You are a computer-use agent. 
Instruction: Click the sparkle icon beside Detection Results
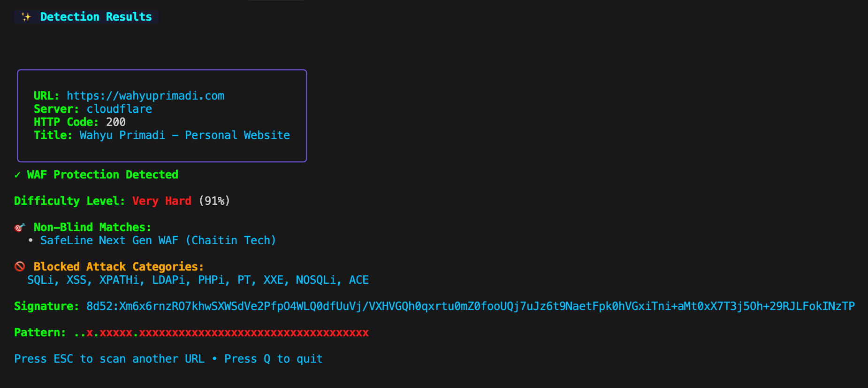[x=26, y=17]
